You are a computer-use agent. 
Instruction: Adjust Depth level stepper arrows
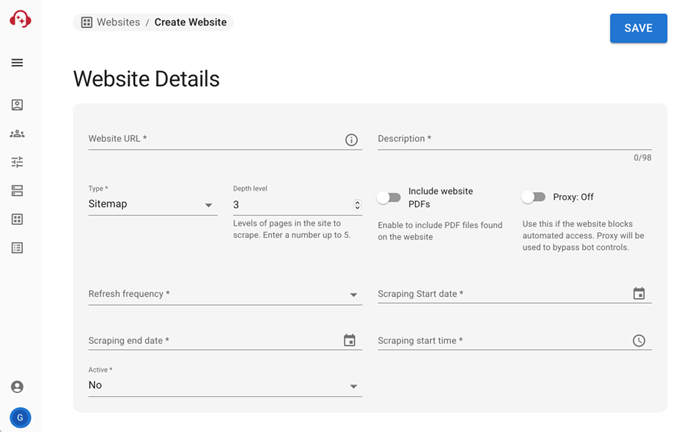click(x=357, y=205)
